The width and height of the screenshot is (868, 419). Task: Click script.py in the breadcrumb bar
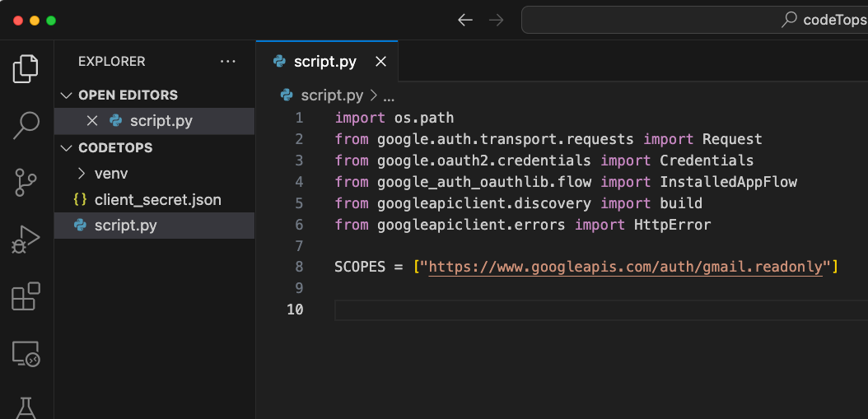point(332,95)
